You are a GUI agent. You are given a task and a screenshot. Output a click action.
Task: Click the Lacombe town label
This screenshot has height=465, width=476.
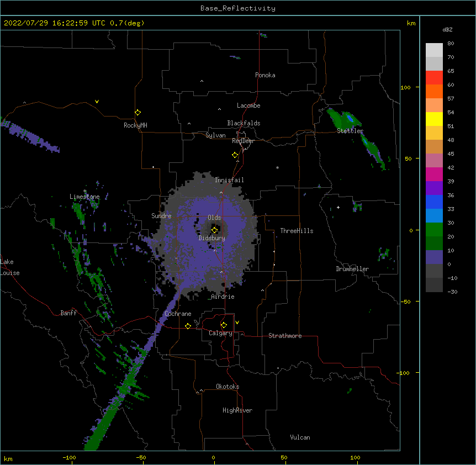248,105
